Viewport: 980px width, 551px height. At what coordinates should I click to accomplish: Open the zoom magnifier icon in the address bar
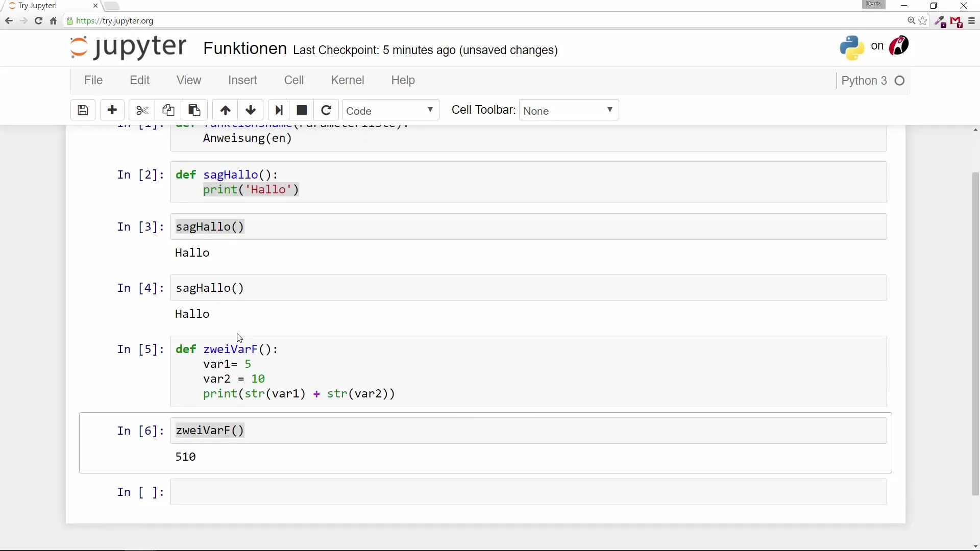tap(911, 21)
